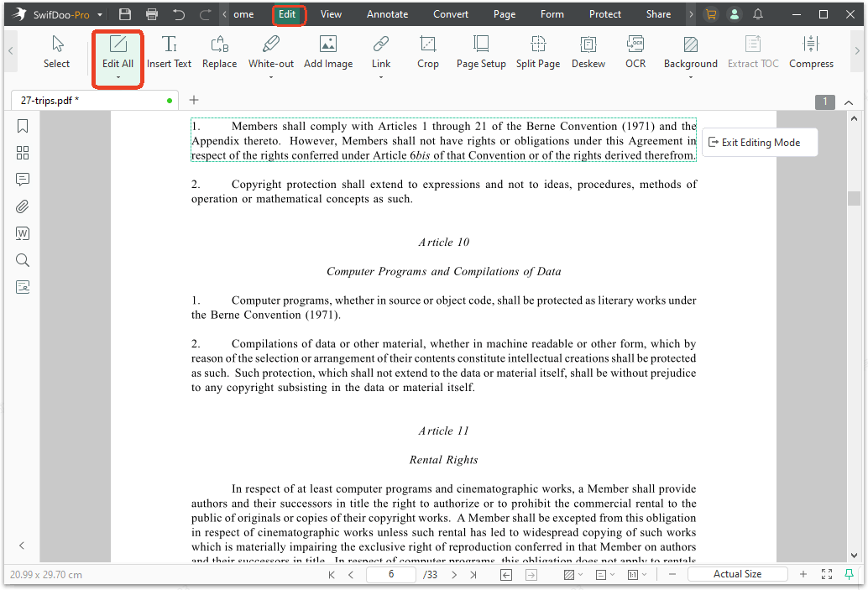Screen dimensions: 868x590
Task: Save the document with the floppy icon
Action: point(125,14)
